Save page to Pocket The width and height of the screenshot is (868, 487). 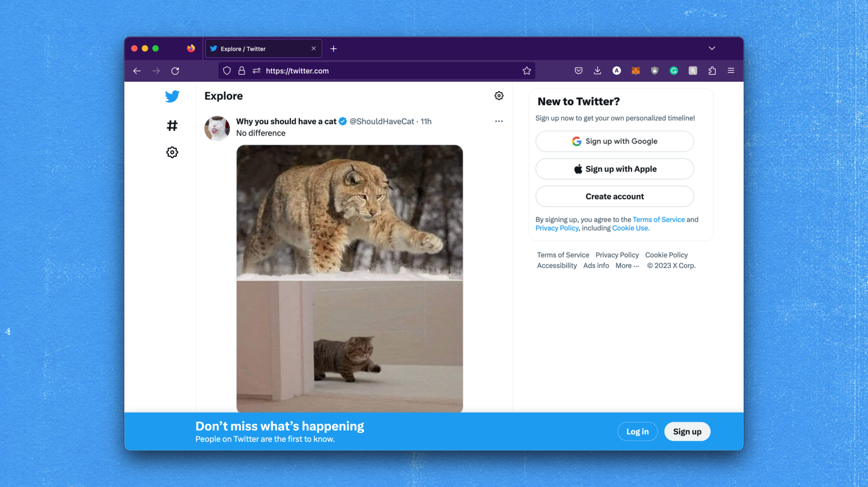pos(578,71)
